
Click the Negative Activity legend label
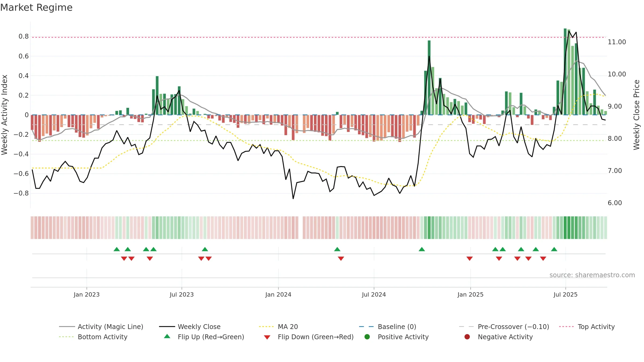pos(505,337)
